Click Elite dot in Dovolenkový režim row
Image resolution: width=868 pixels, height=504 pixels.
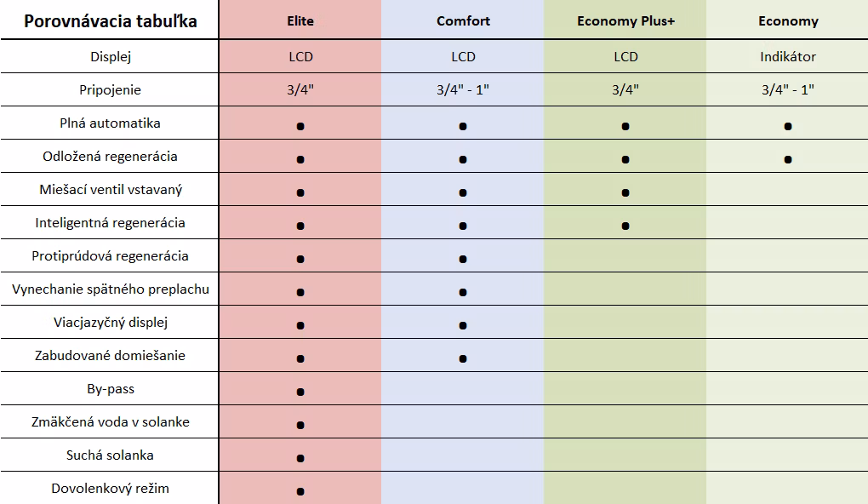[x=300, y=491]
